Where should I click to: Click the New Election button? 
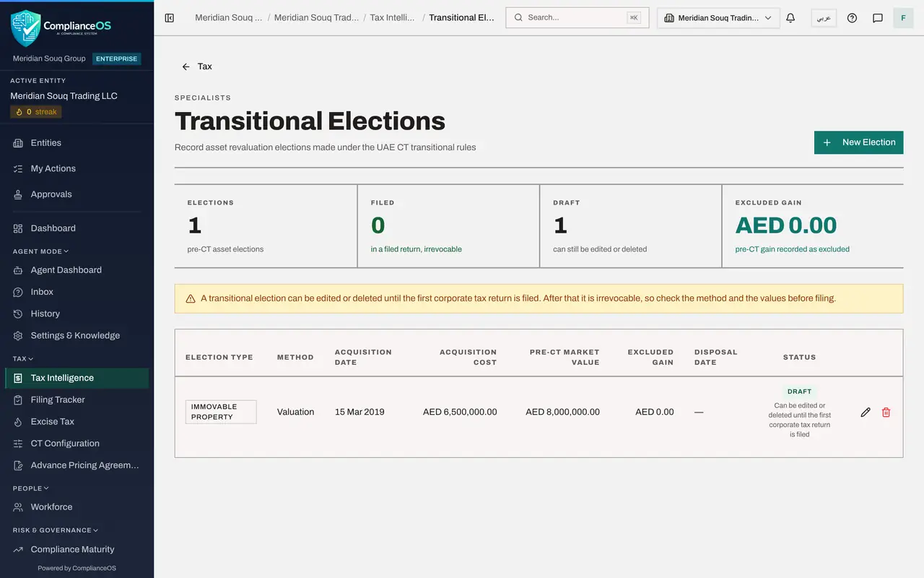point(859,142)
